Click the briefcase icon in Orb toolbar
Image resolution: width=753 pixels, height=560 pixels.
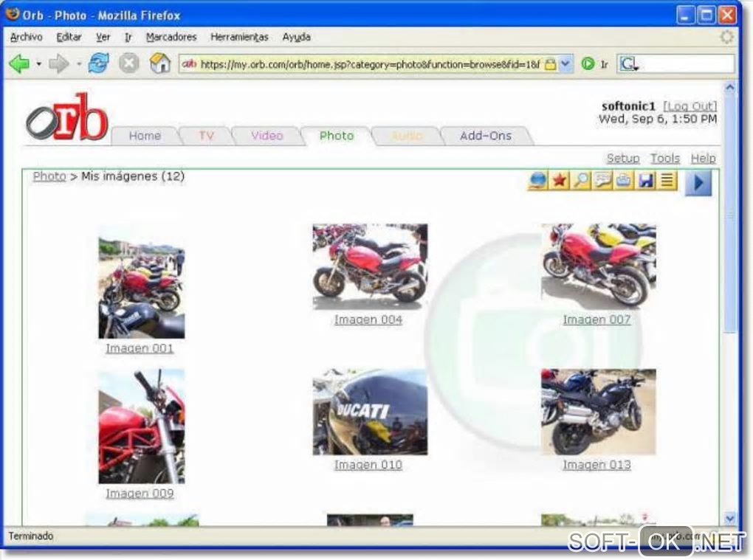coord(624,181)
